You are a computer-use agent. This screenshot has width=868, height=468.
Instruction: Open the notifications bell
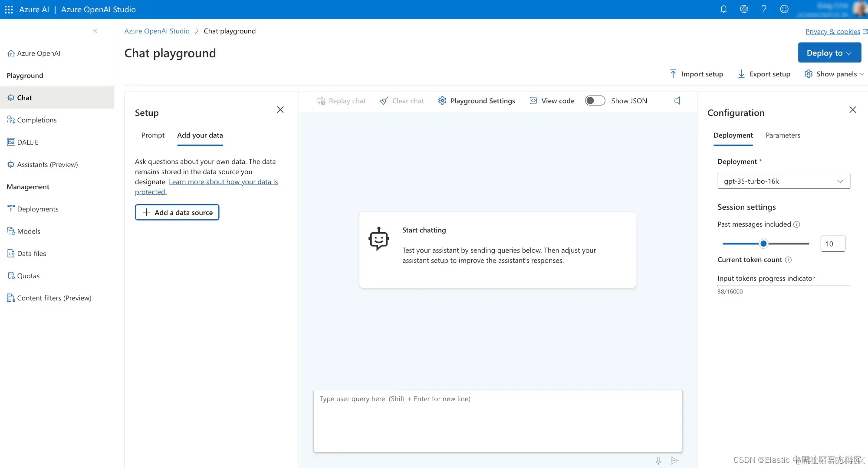click(723, 9)
